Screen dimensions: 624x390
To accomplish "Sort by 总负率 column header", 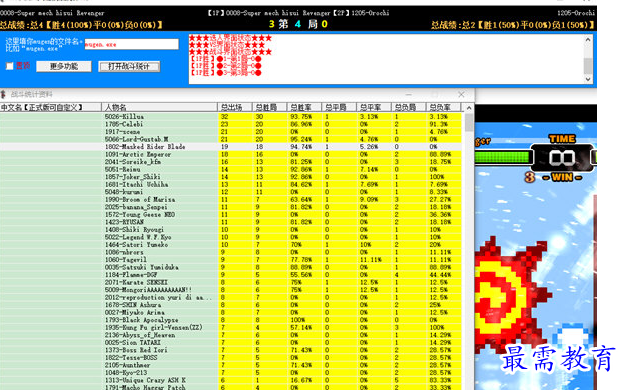I will click(x=443, y=107).
